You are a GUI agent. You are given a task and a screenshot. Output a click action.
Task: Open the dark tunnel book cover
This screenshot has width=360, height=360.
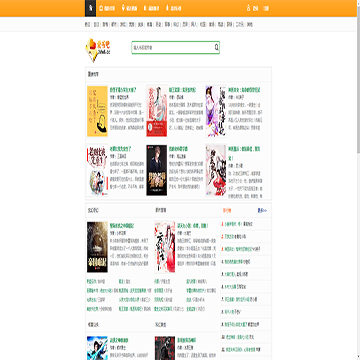[97, 247]
